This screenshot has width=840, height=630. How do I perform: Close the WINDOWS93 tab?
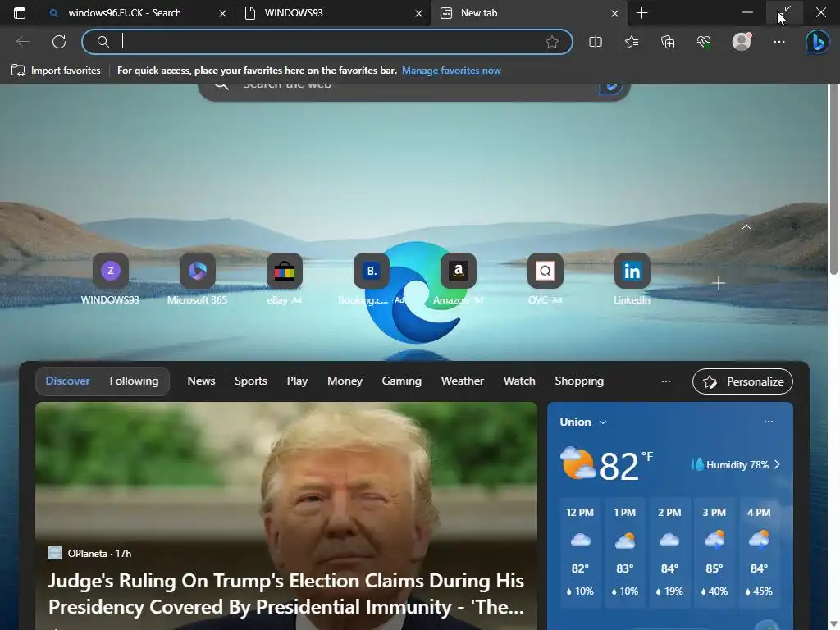point(418,13)
